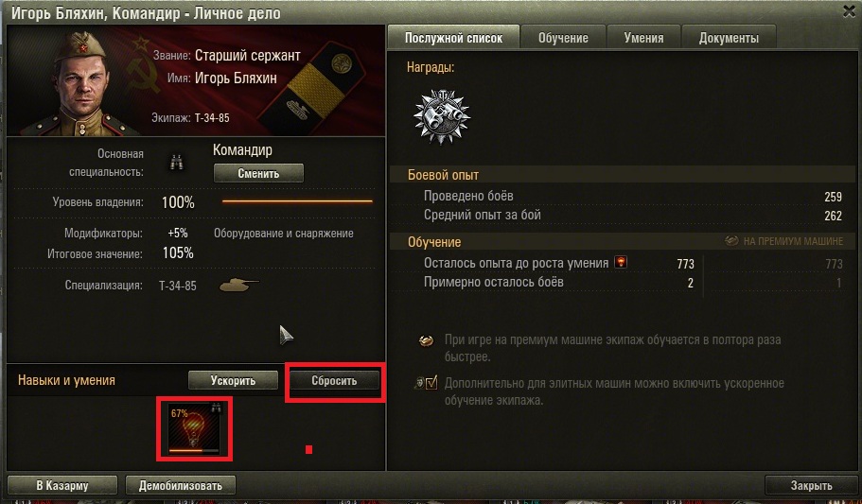Open the Послужной список tab
Image resolution: width=862 pixels, height=504 pixels.
click(453, 38)
